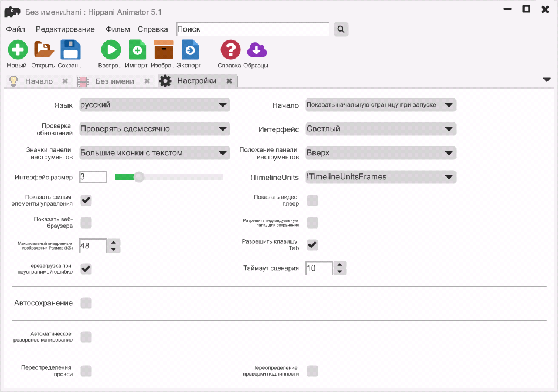The width and height of the screenshot is (558, 392).
Task: Open Проверка обновлений dropdown
Action: point(155,129)
